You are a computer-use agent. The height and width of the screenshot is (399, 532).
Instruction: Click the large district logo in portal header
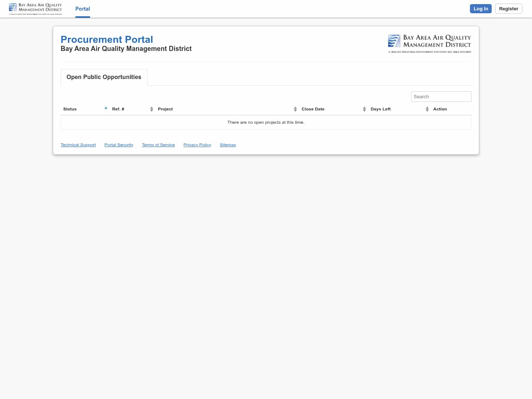point(429,44)
